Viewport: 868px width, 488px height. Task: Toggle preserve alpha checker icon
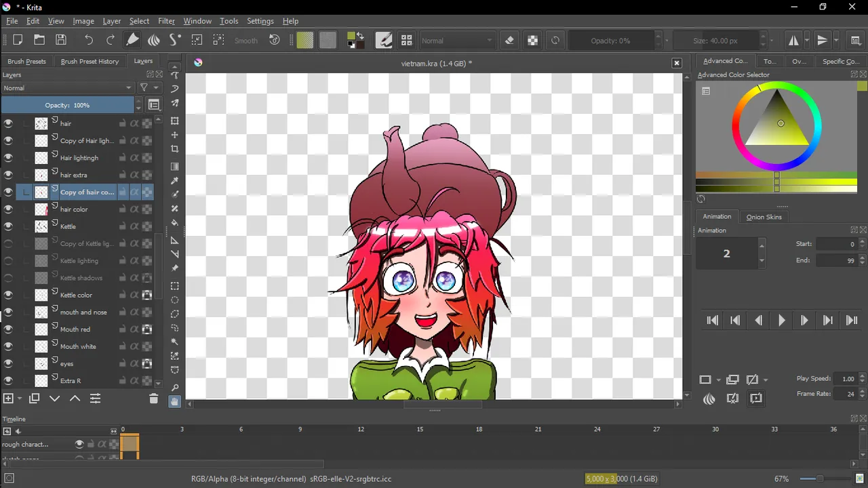(532, 40)
